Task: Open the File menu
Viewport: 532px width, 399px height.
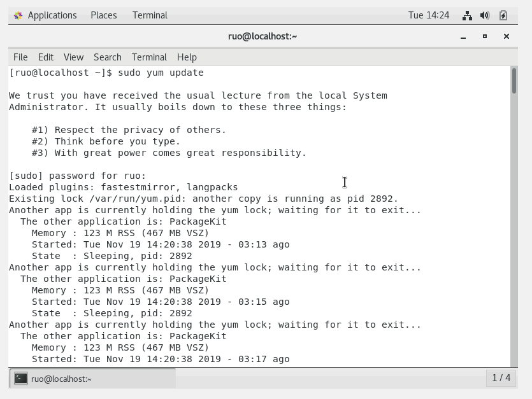Action: pyautogui.click(x=20, y=57)
